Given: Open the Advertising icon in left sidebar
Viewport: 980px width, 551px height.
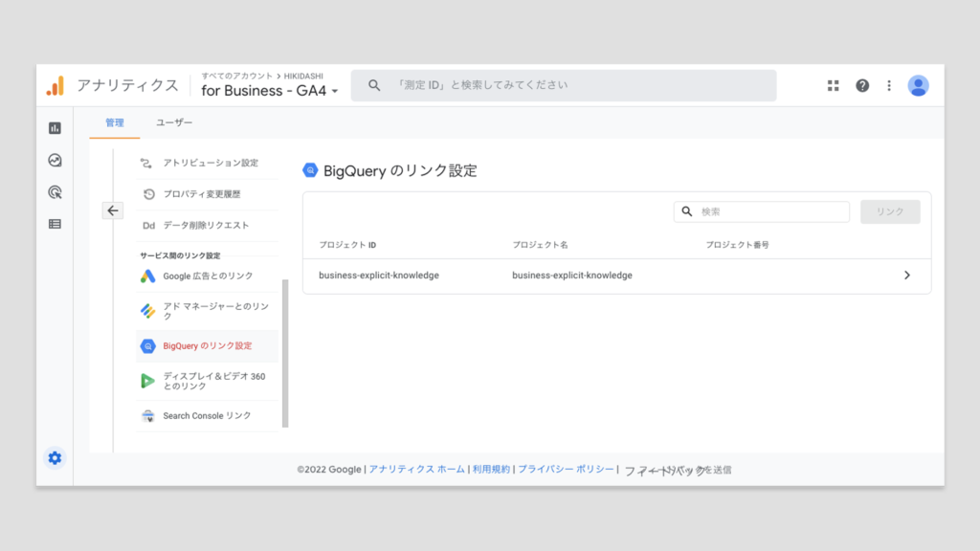Looking at the screenshot, I should point(55,192).
